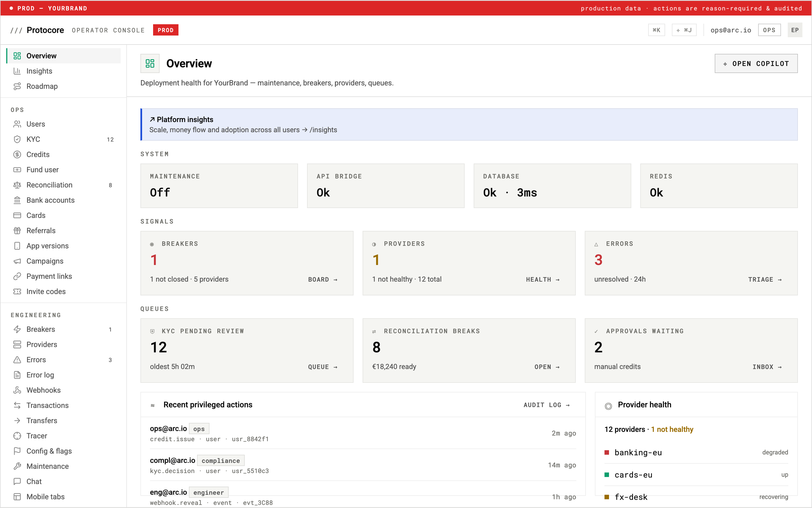Click the Fund user banknote icon
The height and width of the screenshot is (508, 812).
(x=17, y=170)
